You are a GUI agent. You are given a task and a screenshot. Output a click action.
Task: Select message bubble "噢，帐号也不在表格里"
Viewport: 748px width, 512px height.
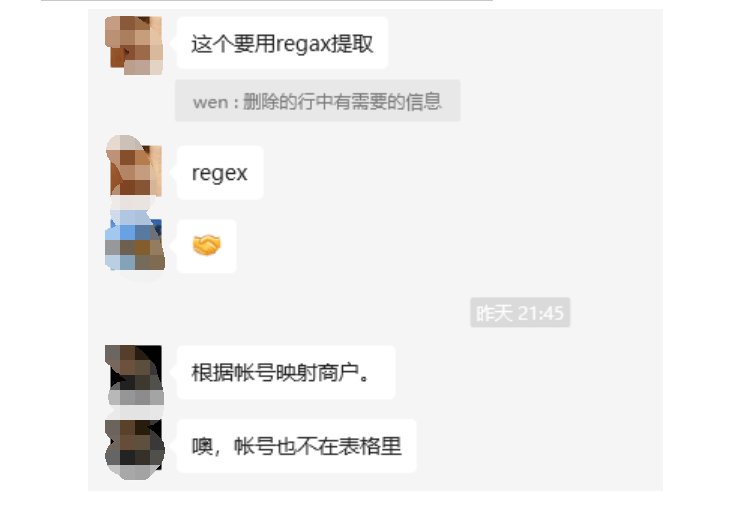(x=297, y=446)
